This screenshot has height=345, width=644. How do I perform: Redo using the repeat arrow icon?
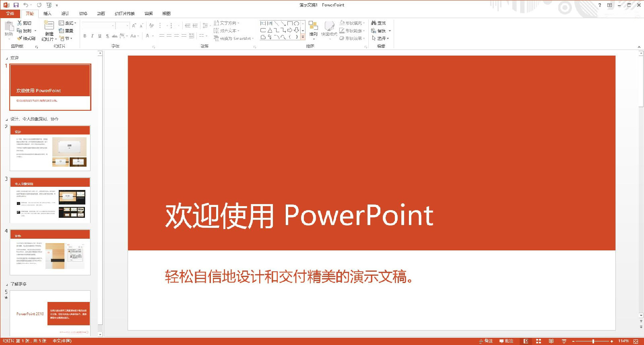pyautogui.click(x=39, y=5)
